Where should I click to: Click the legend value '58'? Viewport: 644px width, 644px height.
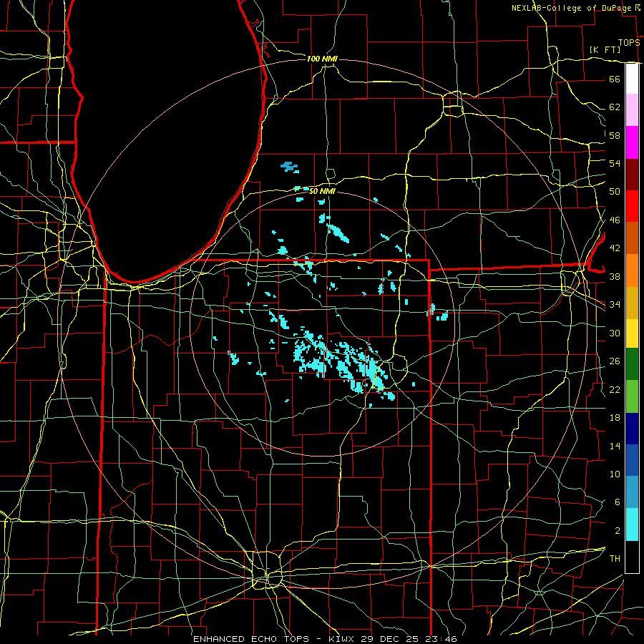[x=615, y=135]
